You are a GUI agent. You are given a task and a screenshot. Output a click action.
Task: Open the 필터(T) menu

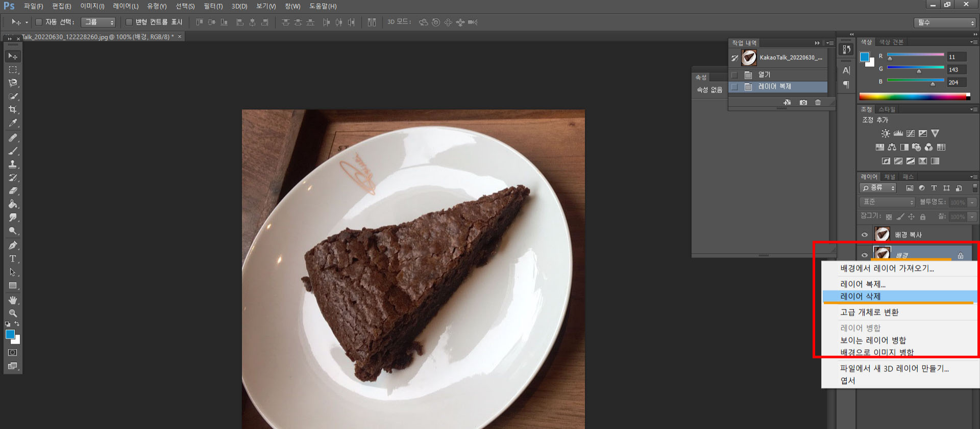[x=213, y=6]
